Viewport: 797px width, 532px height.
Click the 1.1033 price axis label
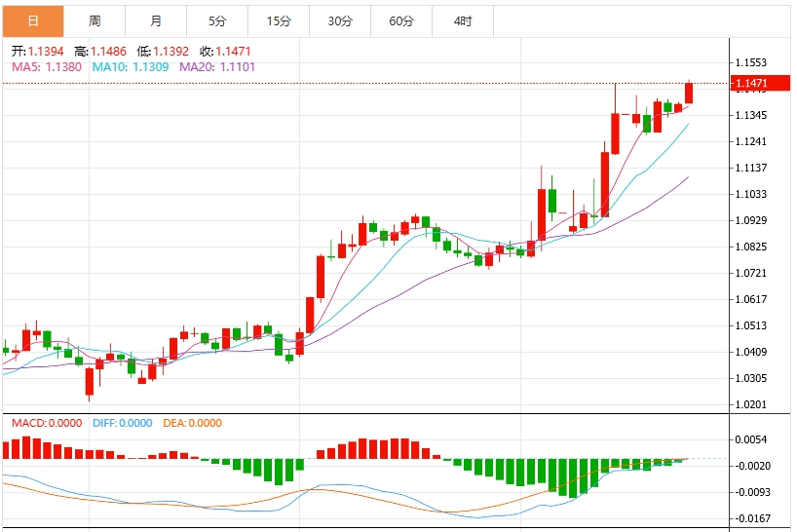point(751,194)
